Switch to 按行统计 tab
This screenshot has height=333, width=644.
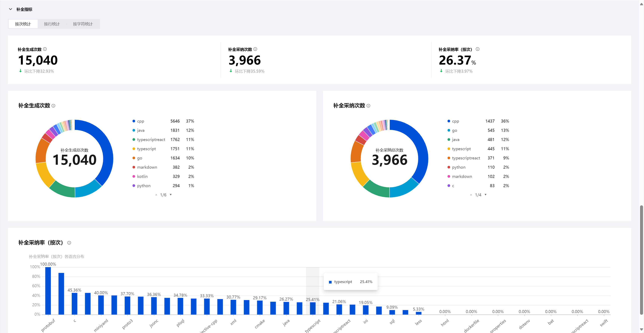coord(52,24)
